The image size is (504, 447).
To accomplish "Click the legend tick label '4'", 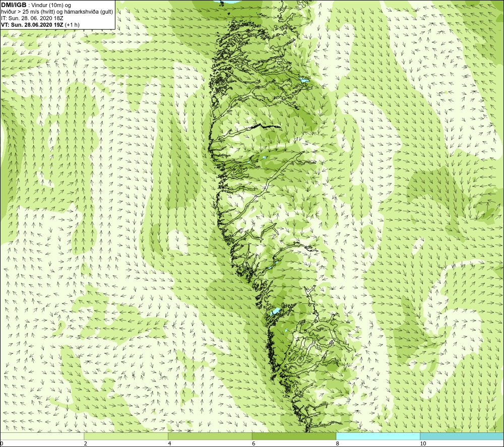I will click(x=170, y=443).
